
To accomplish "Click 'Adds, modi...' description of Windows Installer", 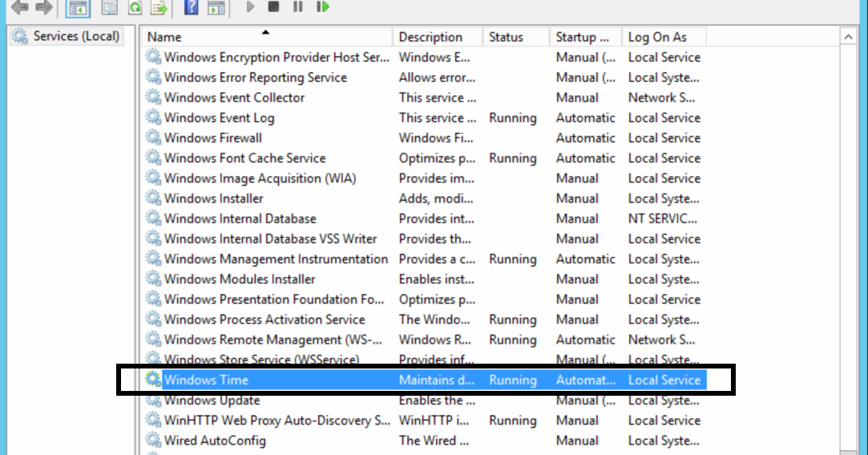I will 436,198.
